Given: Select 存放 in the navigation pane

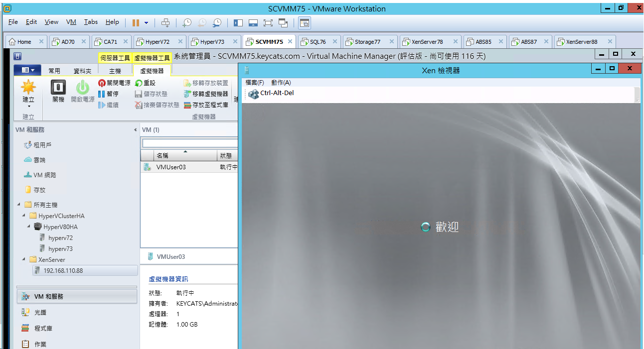Looking at the screenshot, I should click(35, 190).
